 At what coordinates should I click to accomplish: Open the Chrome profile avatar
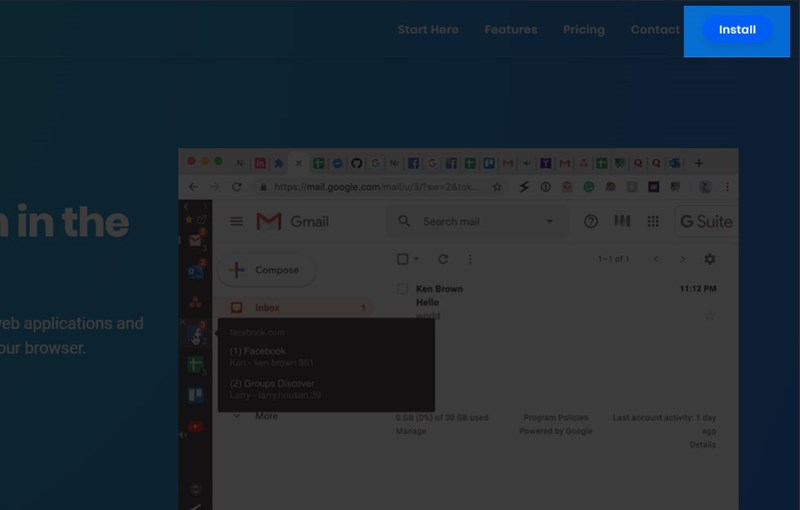click(705, 187)
